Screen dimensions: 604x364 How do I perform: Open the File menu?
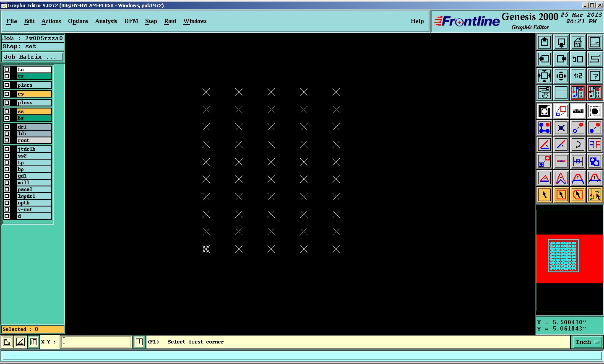[x=12, y=21]
